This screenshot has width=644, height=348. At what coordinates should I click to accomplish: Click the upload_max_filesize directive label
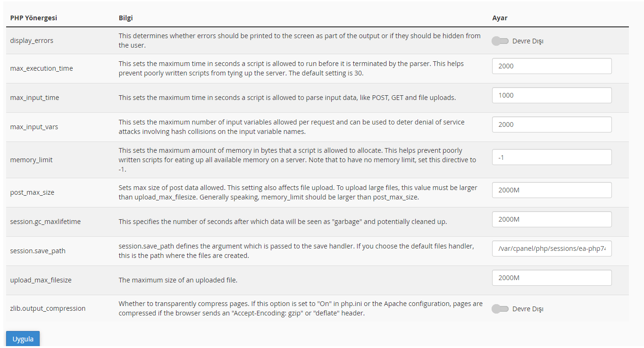click(x=41, y=280)
